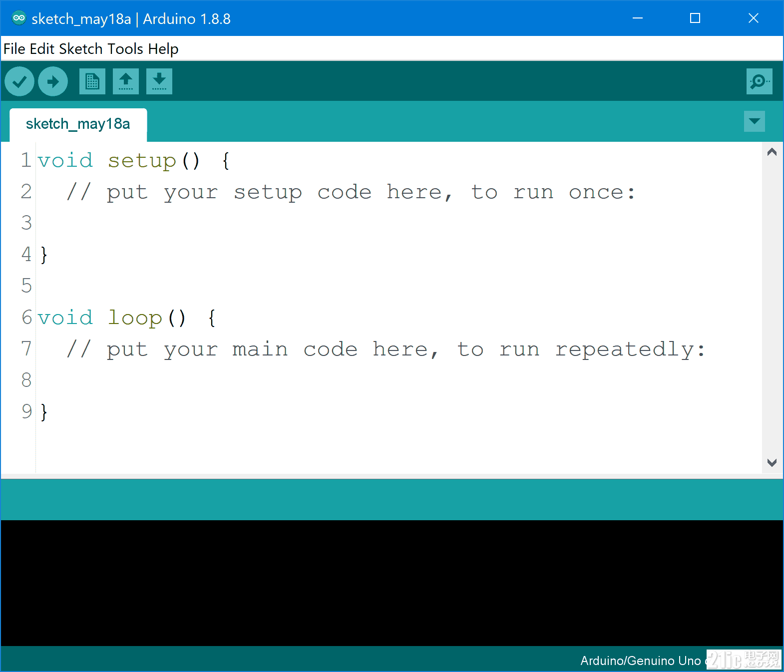Open the Help menu
This screenshot has height=672, width=784.
[x=163, y=49]
